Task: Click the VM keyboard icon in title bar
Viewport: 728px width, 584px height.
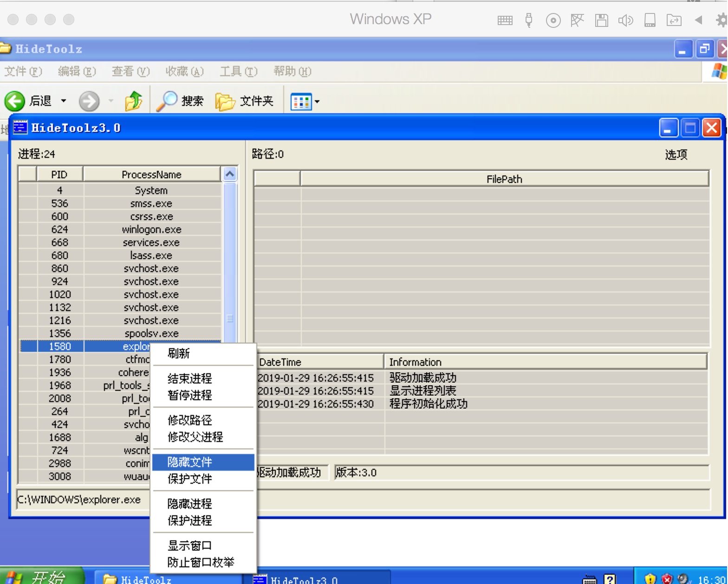Action: click(x=505, y=20)
